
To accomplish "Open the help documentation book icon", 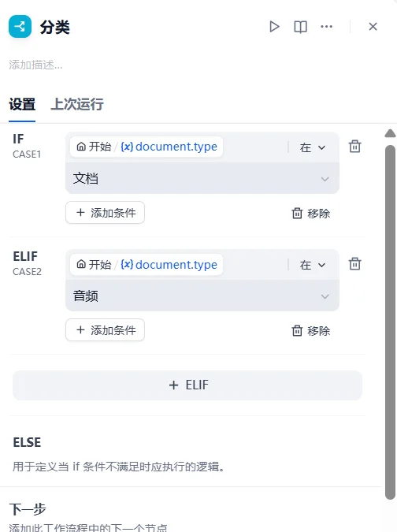I will (300, 27).
